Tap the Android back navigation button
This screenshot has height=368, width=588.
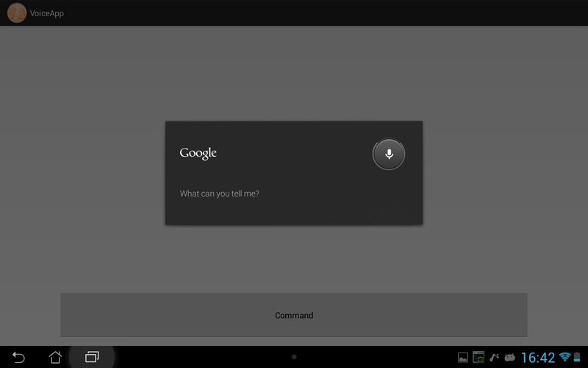click(x=18, y=357)
